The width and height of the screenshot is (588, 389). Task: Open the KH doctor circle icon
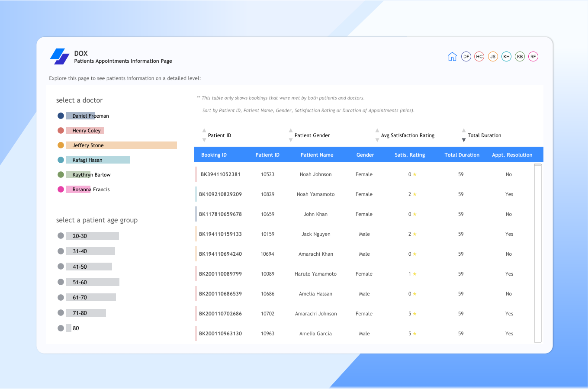tap(506, 57)
